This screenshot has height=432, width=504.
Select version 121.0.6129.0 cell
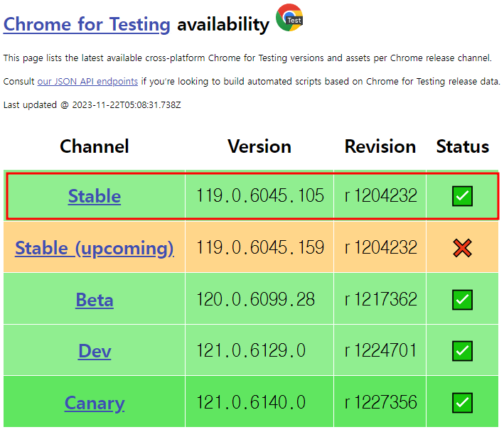(x=259, y=350)
